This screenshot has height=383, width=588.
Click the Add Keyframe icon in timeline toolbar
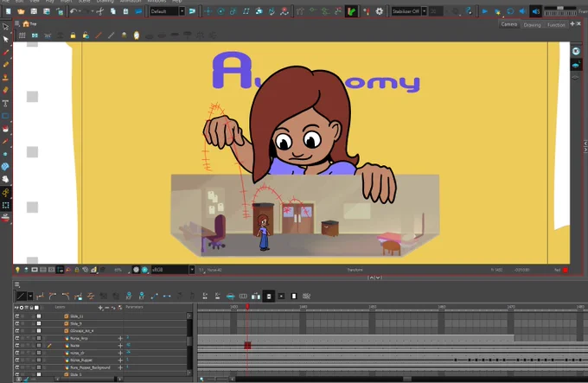129,296
